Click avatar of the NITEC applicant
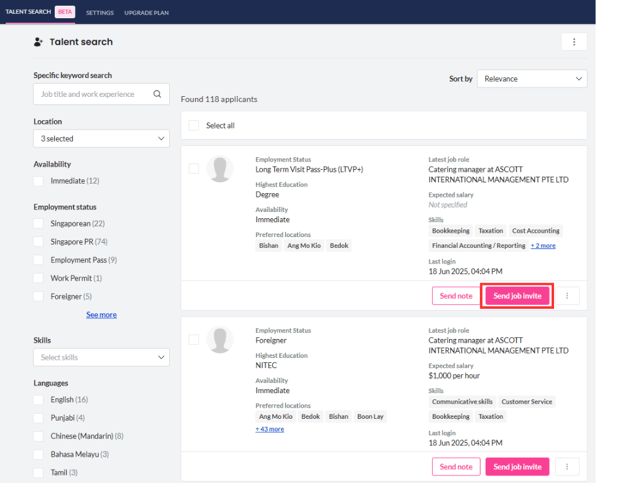The image size is (644, 483). click(x=220, y=340)
